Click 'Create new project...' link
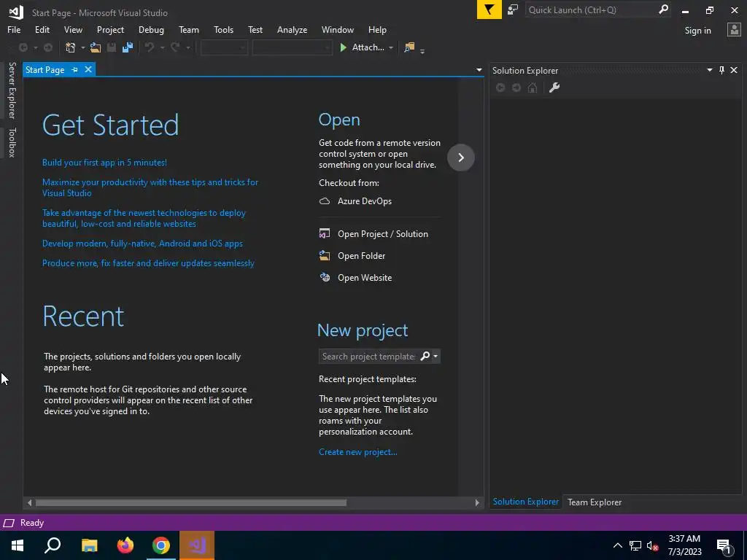 click(357, 452)
